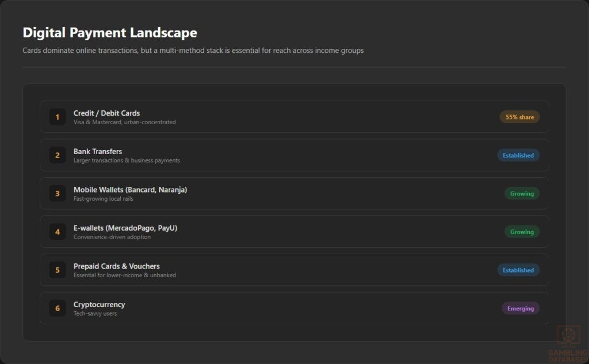The height and width of the screenshot is (364, 589).
Task: Click the Established badge for Bank Transfers
Action: click(x=518, y=155)
